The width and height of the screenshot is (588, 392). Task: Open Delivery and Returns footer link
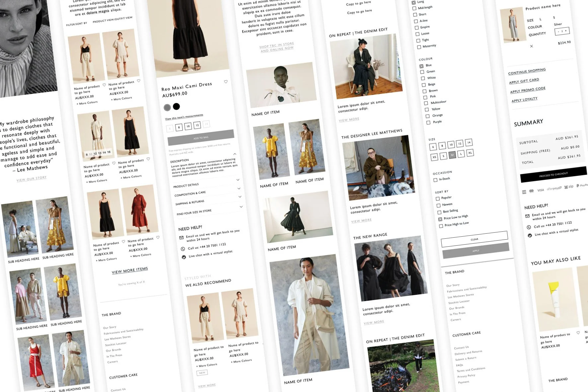pos(469,353)
